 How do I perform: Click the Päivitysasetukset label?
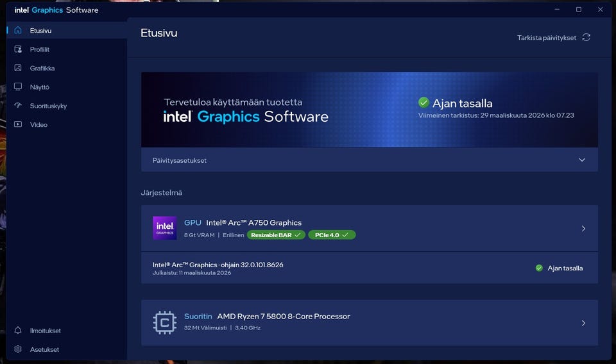pos(180,160)
